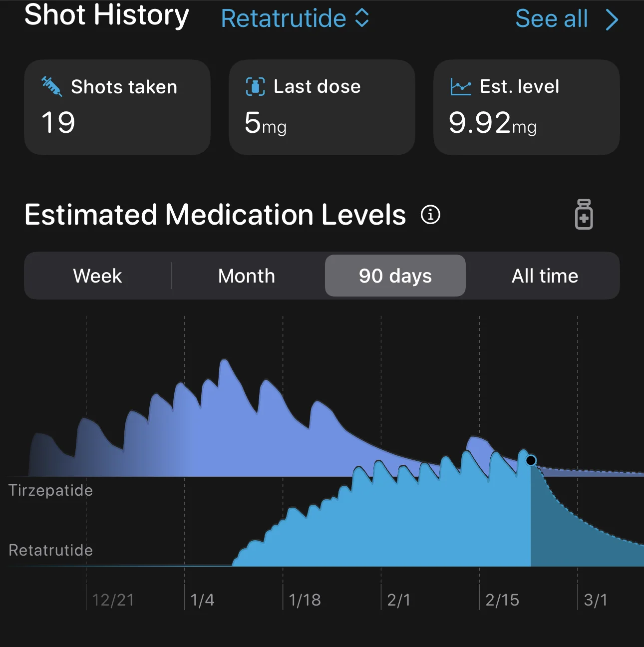The height and width of the screenshot is (647, 644).
Task: Open the Est. level 9.92mg card
Action: pyautogui.click(x=527, y=107)
